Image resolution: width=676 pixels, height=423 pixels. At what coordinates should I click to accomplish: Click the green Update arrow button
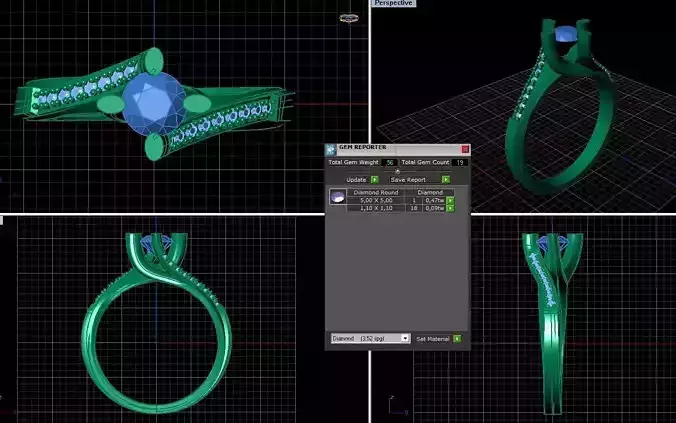tap(375, 180)
